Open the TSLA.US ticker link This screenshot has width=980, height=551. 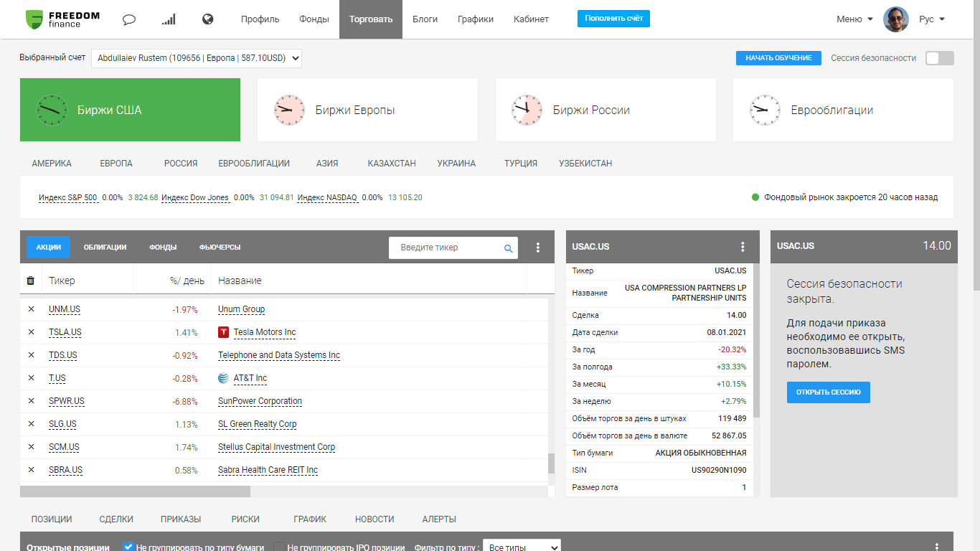tap(65, 332)
